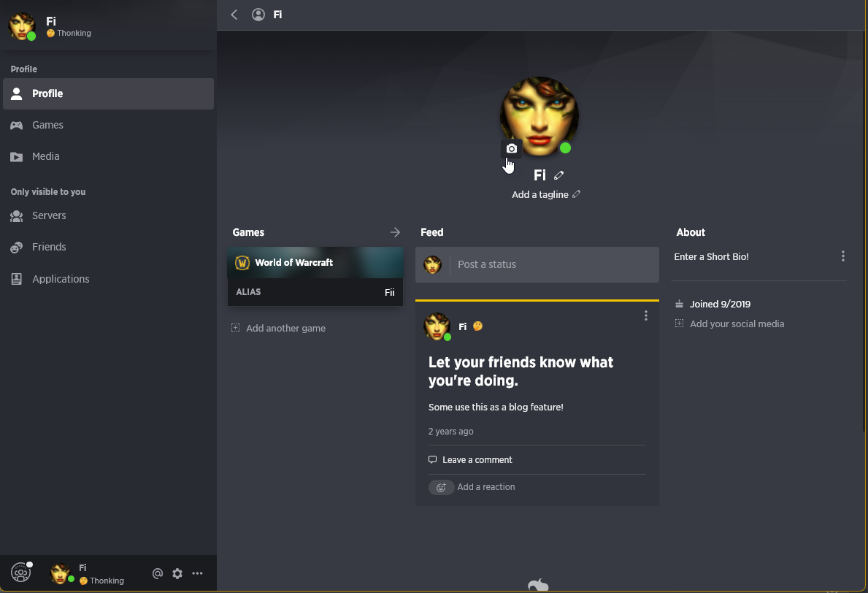The image size is (868, 593).
Task: Click Add a tagline text
Action: 539,194
